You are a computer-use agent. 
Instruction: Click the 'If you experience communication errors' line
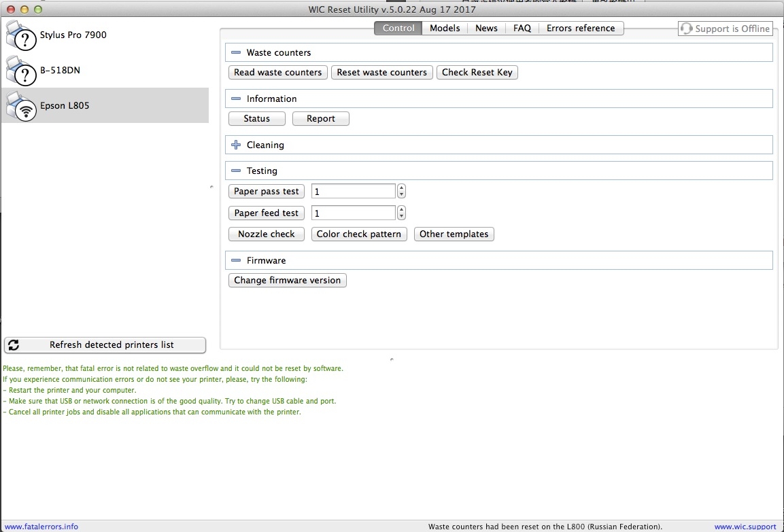click(x=155, y=380)
